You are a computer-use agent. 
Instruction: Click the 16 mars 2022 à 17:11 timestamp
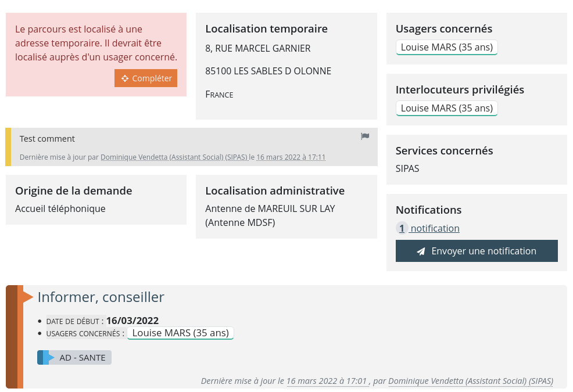coord(291,157)
